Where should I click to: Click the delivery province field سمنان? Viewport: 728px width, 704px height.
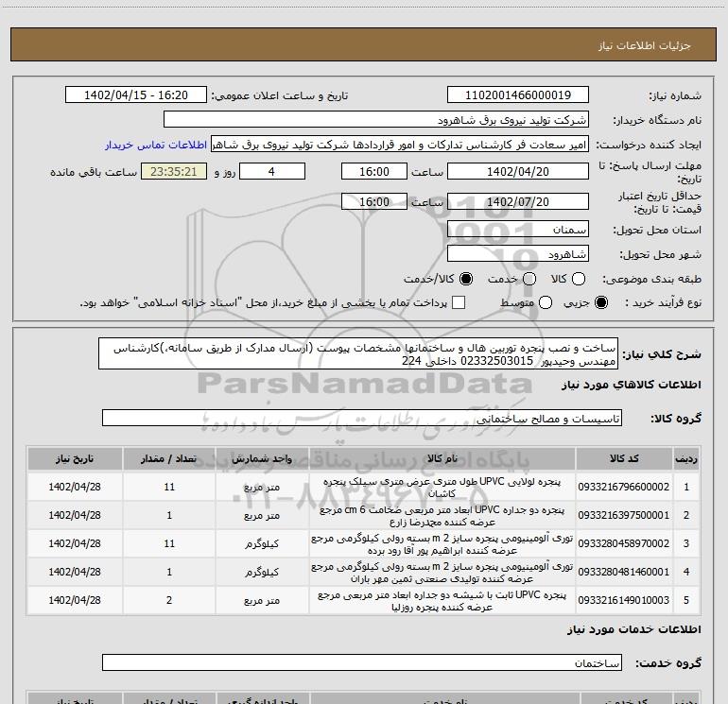(x=518, y=230)
